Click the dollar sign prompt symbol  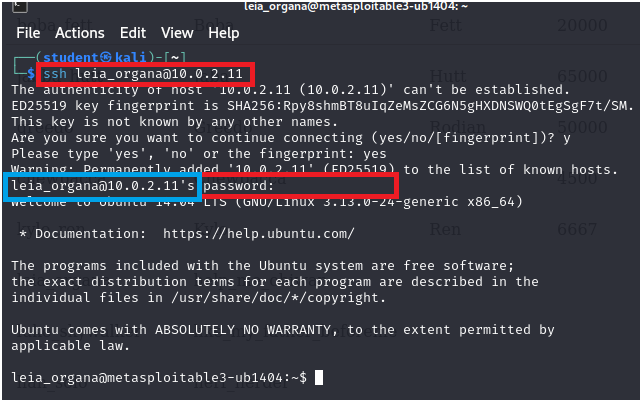coord(31,74)
